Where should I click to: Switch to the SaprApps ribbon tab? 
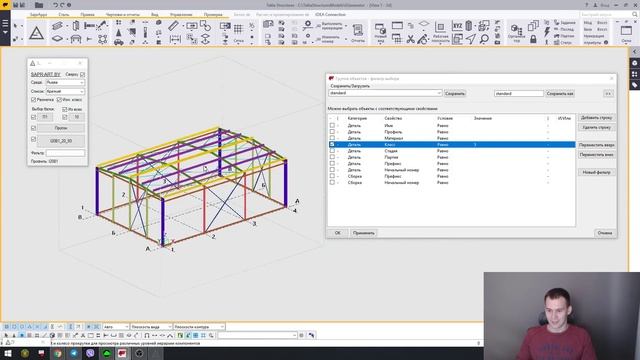point(38,14)
